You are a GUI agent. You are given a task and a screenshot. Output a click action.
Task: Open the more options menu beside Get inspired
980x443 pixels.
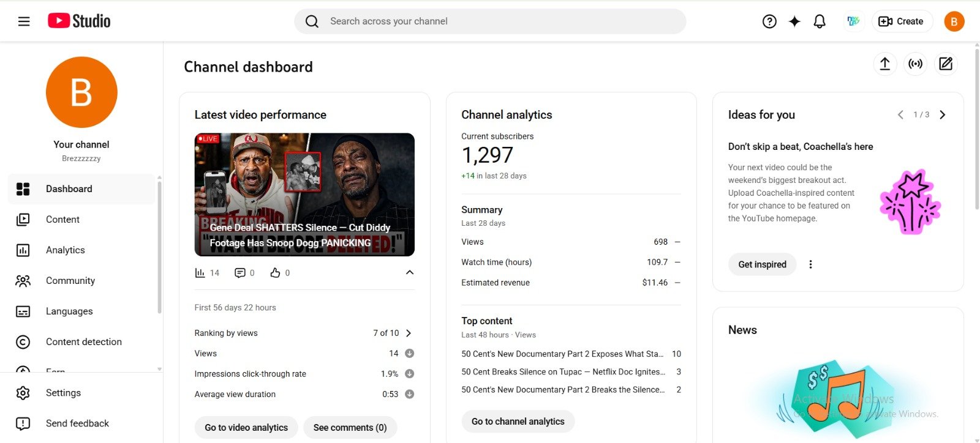[x=810, y=264]
